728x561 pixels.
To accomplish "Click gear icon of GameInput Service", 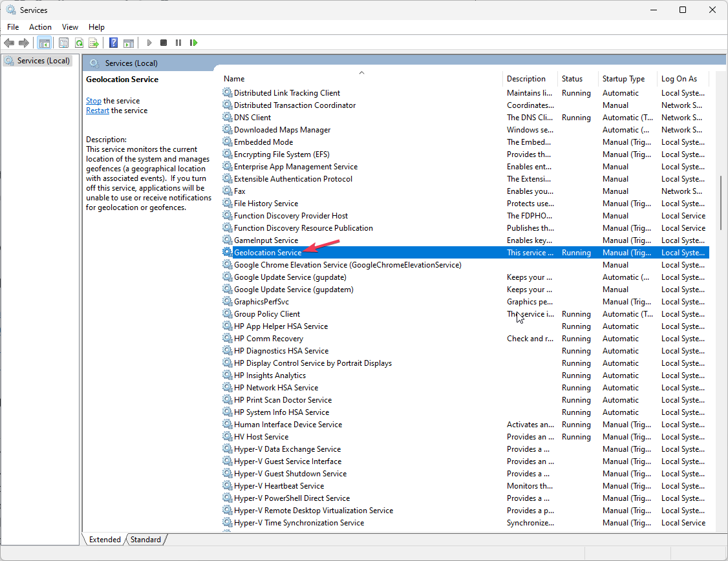I will tap(227, 240).
